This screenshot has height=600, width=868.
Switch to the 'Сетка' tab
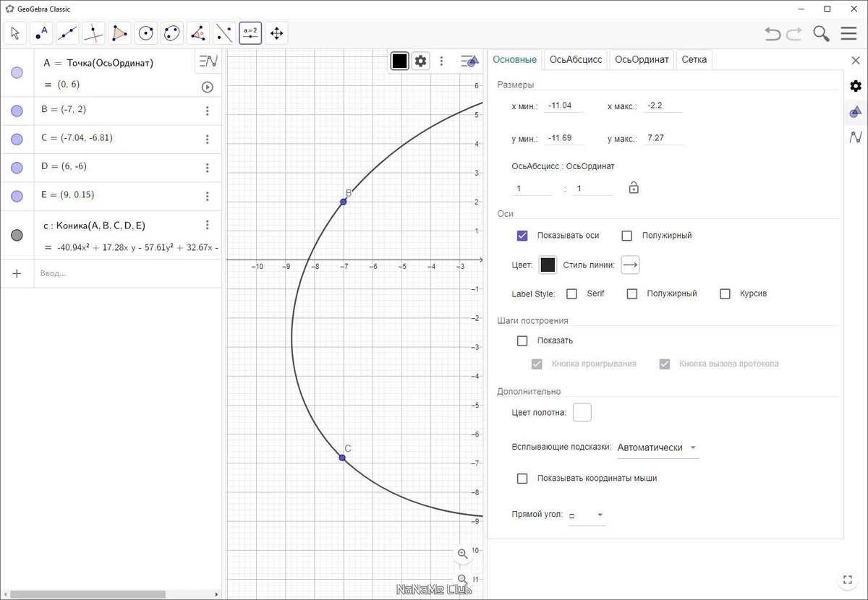[x=694, y=59]
